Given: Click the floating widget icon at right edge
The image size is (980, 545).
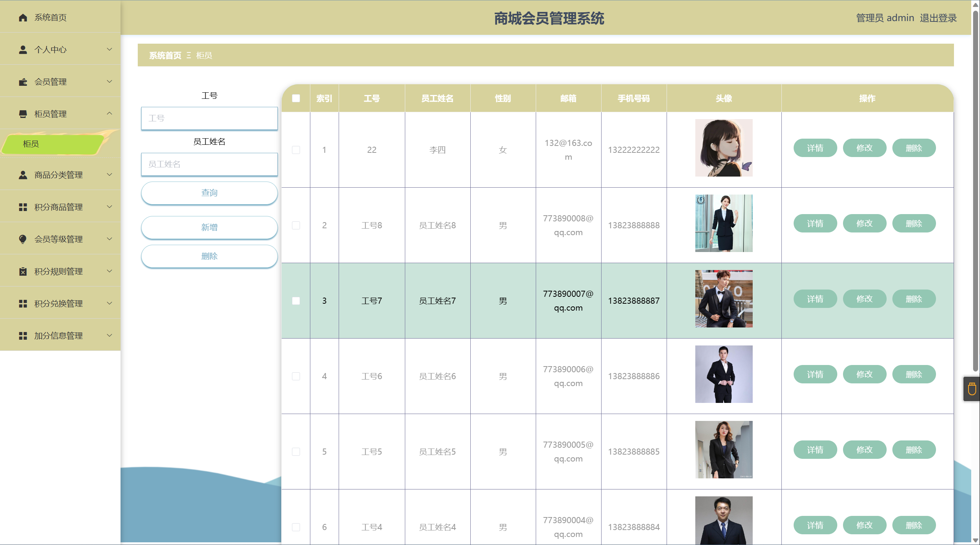Looking at the screenshot, I should tap(972, 389).
